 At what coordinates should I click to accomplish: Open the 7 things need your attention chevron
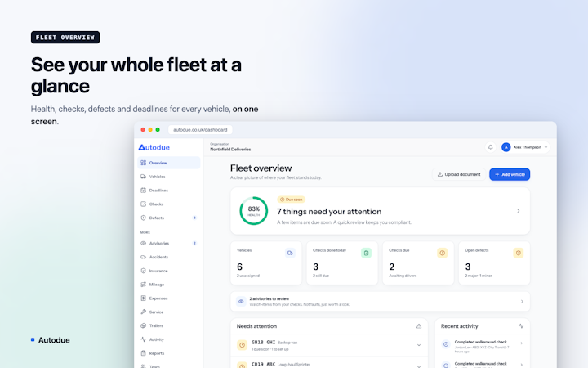pos(519,211)
